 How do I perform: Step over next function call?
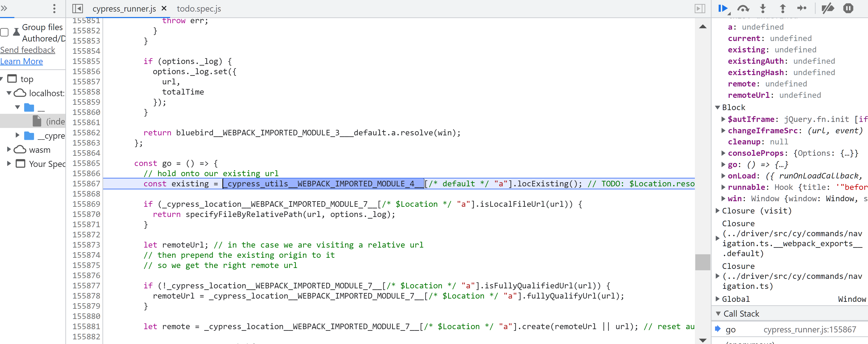[x=743, y=8]
